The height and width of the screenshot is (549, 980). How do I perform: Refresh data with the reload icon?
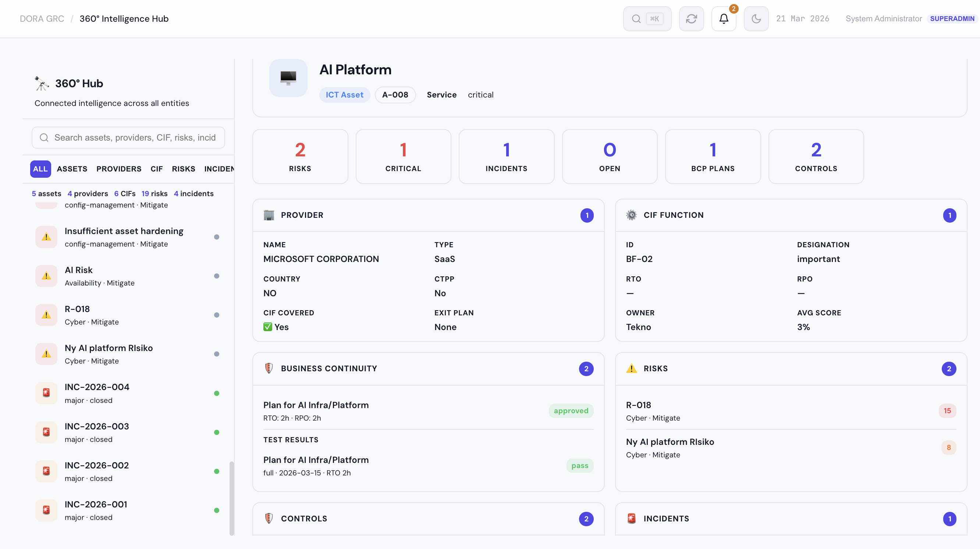(692, 19)
